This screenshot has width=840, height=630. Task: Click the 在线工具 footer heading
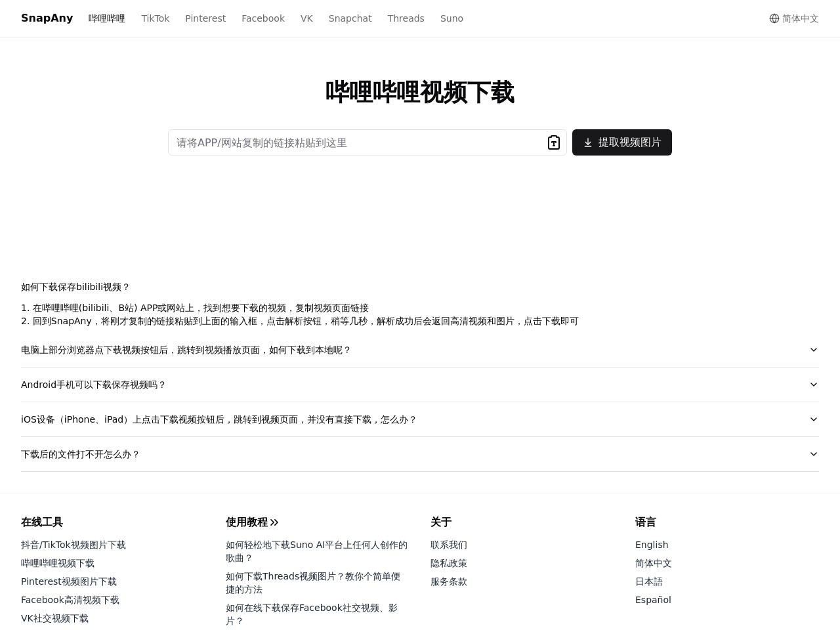click(42, 522)
